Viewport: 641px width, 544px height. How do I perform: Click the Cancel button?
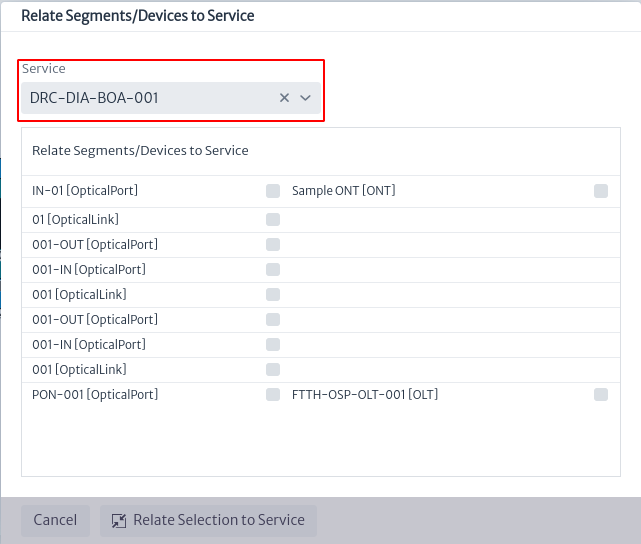55,520
